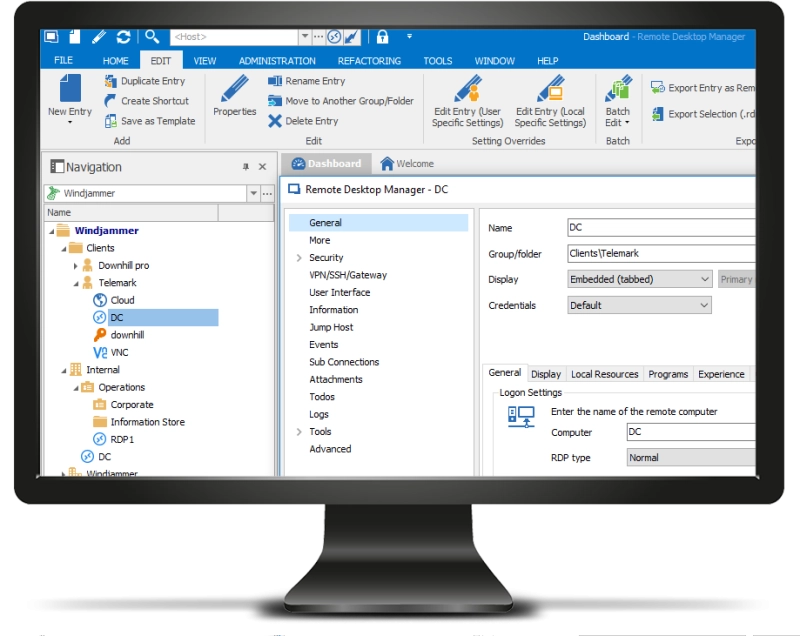This screenshot has width=800, height=636.
Task: Click the Export Selection ribbon command
Action: (703, 114)
